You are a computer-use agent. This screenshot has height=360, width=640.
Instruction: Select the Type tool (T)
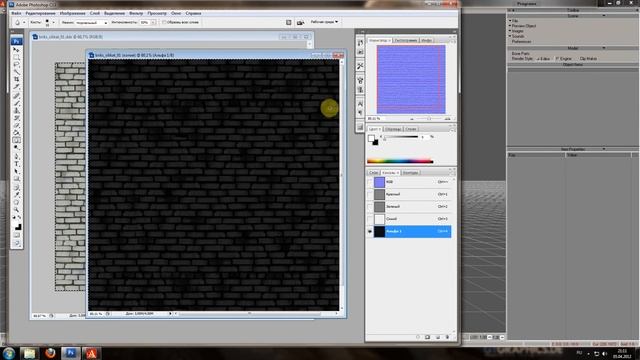point(16,164)
